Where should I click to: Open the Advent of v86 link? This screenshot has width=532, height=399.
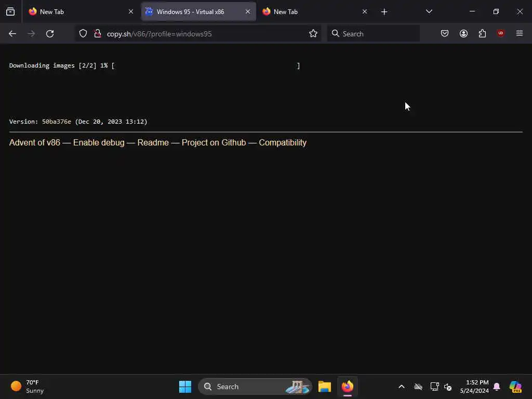coord(35,142)
